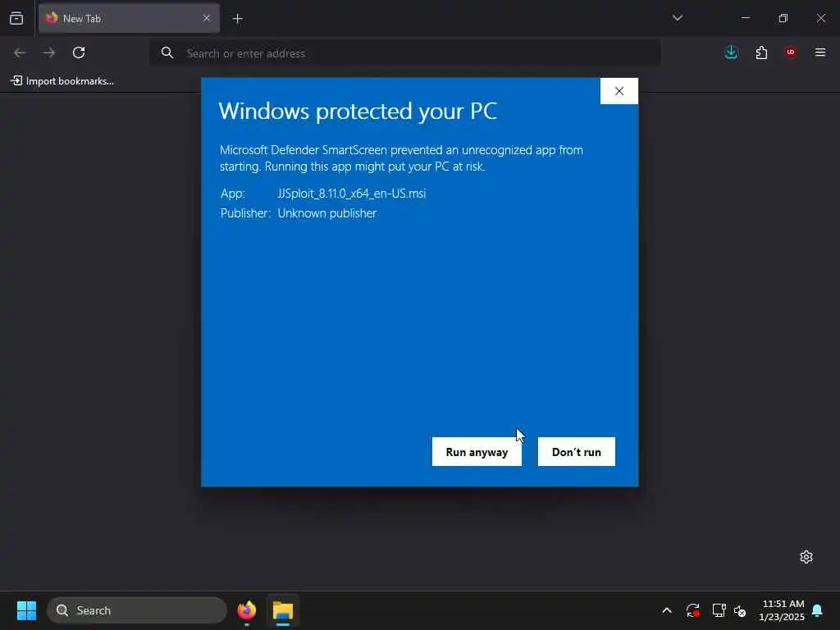
Task: Go forward one page
Action: (x=49, y=52)
